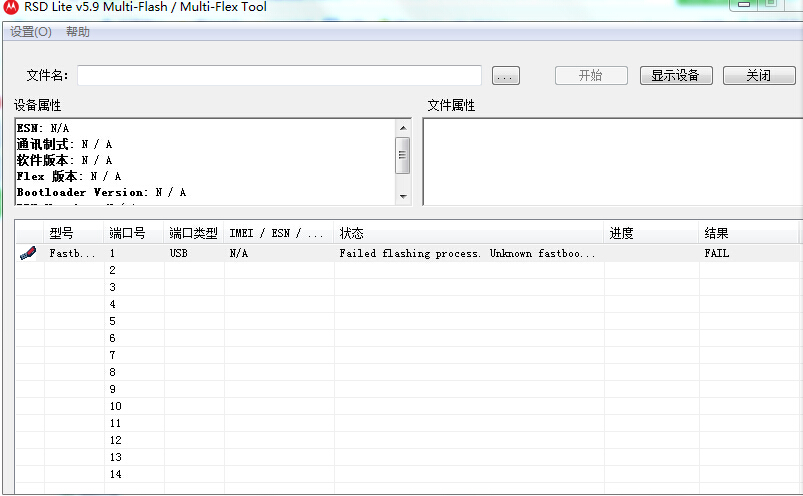Click the FAIL result cell

[716, 253]
